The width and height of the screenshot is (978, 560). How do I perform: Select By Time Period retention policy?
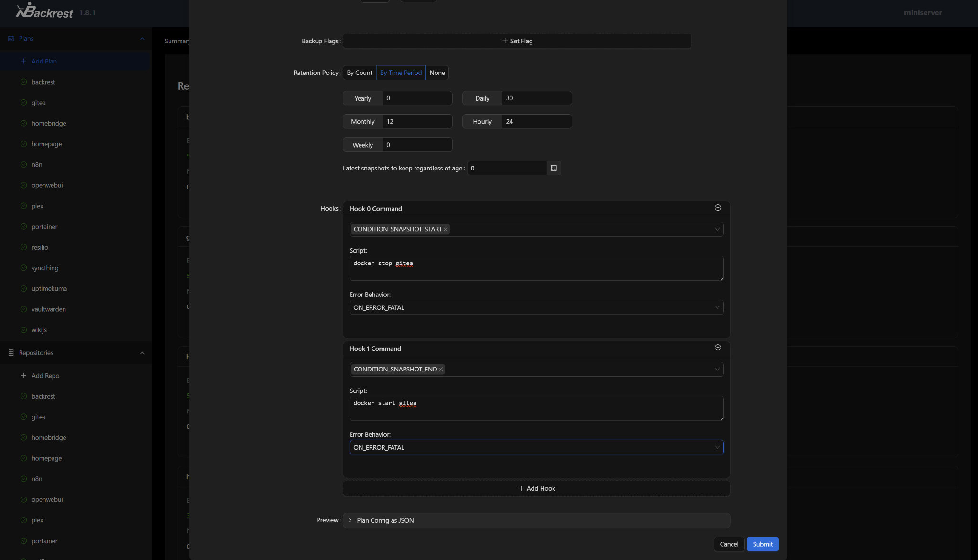(x=401, y=73)
